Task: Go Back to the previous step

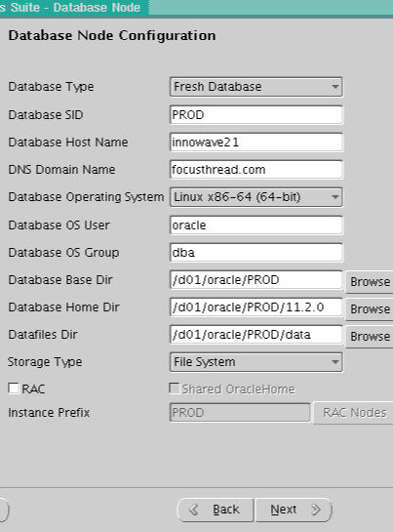Action: click(216, 510)
